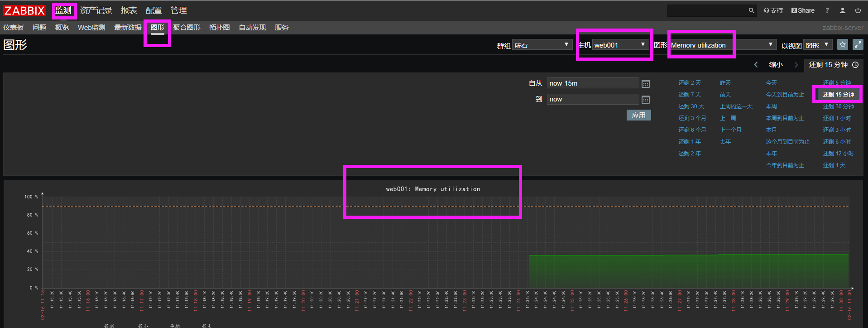The height and width of the screenshot is (328, 868).
Task: Go to 问题 submenu
Action: coord(39,28)
